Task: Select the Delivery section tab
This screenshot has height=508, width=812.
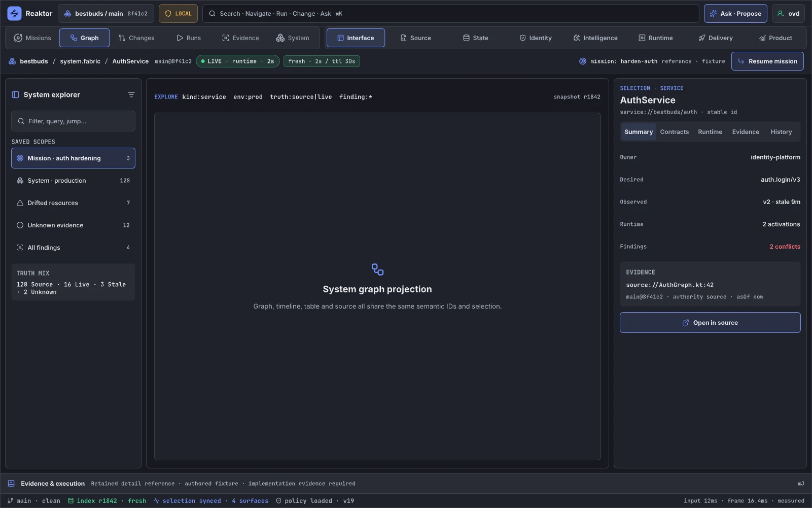Action: click(716, 38)
